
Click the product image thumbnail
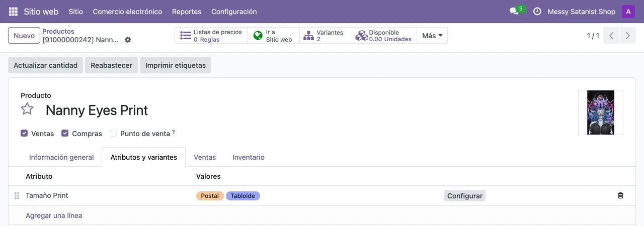[x=601, y=112]
